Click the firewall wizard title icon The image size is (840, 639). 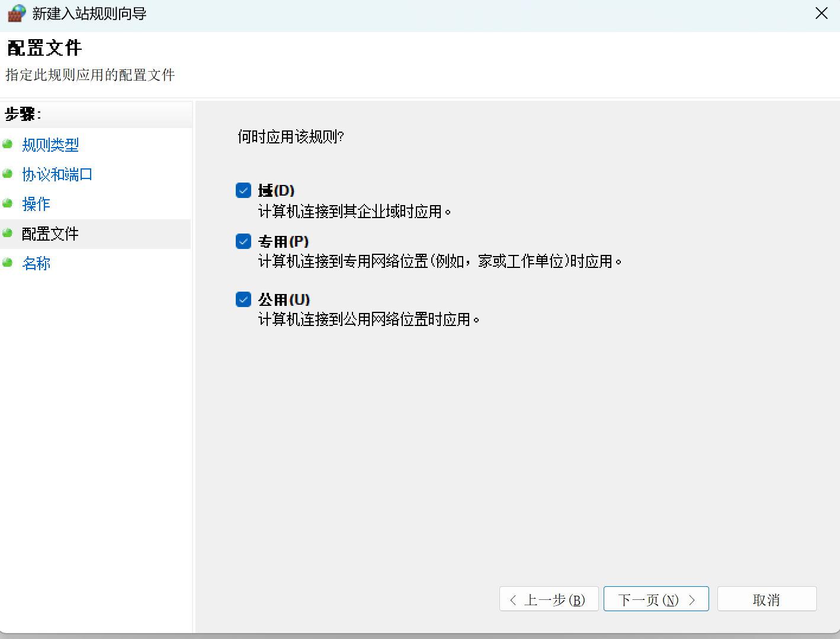coord(17,13)
